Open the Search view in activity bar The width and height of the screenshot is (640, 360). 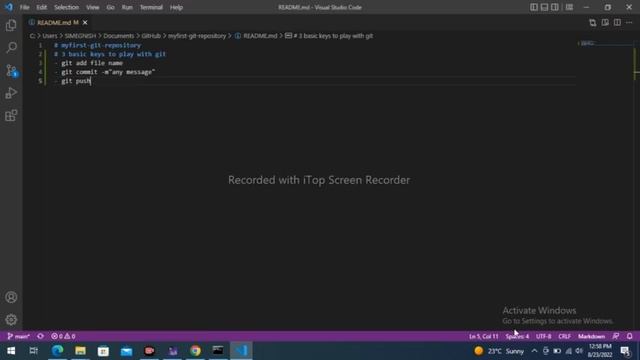[11, 48]
